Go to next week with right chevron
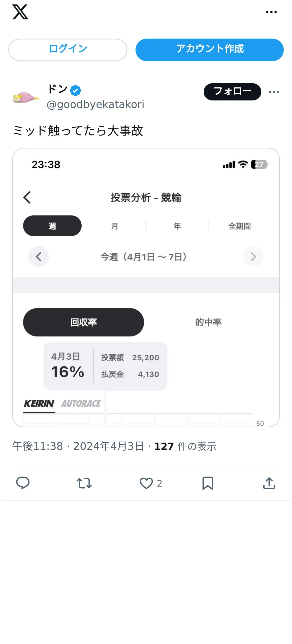Viewport: 292px width, 644px height. point(253,257)
